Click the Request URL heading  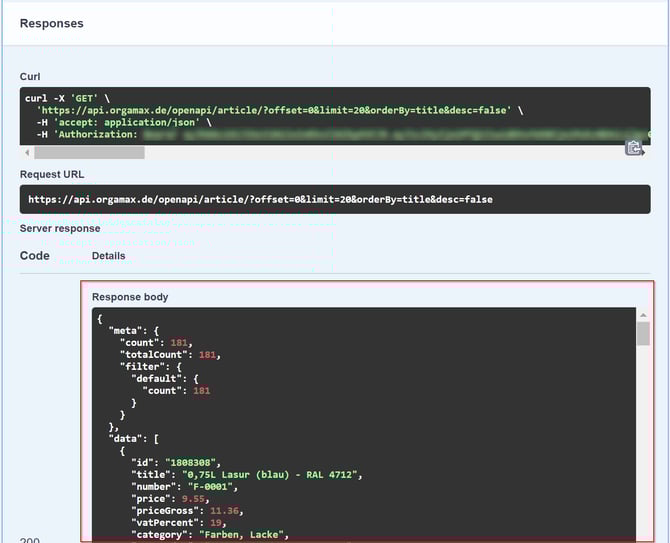[x=53, y=174]
